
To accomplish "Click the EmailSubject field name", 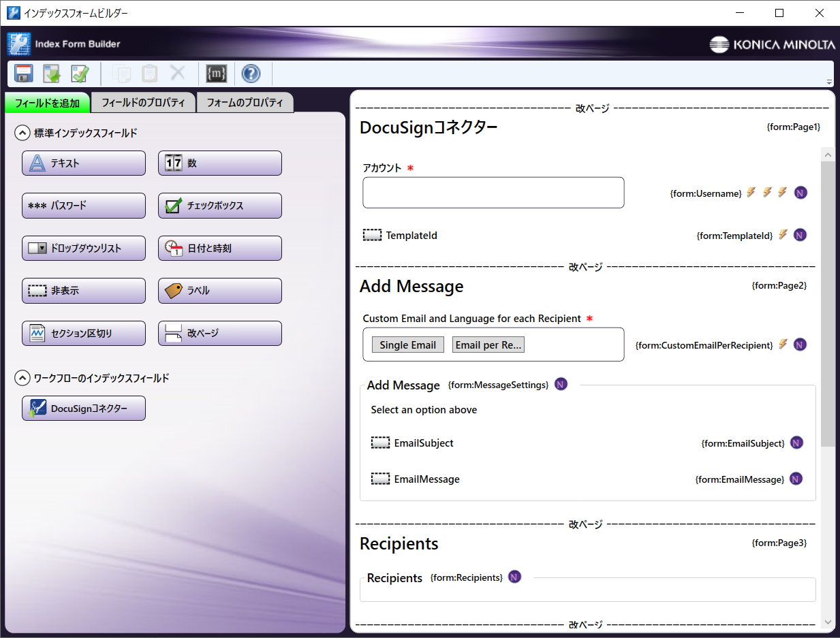I will click(x=424, y=443).
